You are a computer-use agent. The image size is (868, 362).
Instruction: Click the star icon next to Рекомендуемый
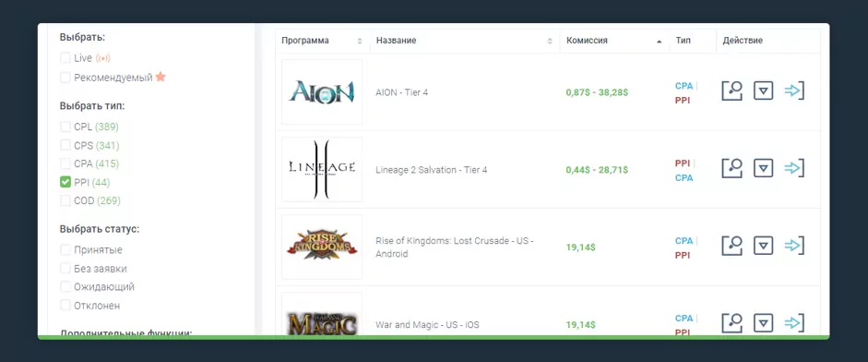point(161,77)
